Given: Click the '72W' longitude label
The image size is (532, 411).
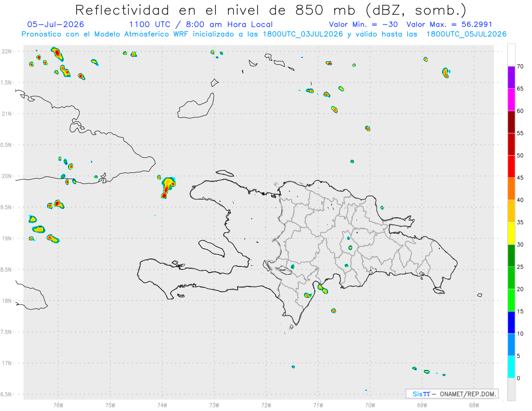Looking at the screenshot, I should (x=266, y=405).
